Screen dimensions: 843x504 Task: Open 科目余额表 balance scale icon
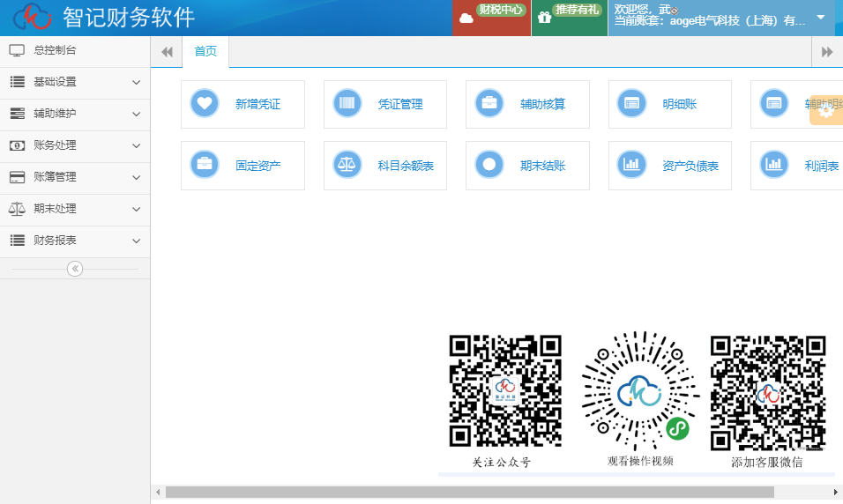(347, 164)
